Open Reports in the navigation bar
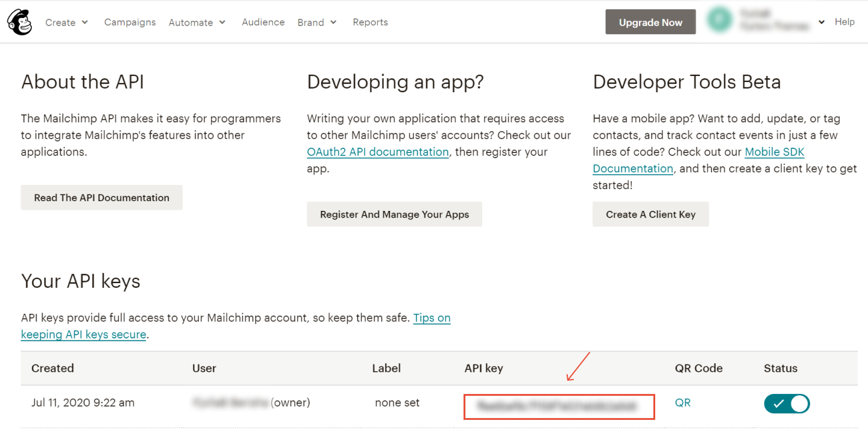This screenshot has width=868, height=444. (370, 22)
